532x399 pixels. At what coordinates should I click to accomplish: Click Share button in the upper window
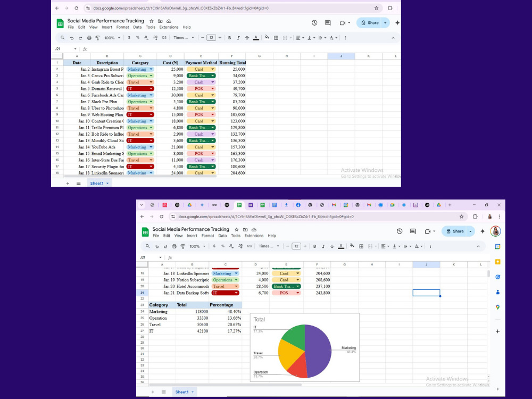pos(370,23)
